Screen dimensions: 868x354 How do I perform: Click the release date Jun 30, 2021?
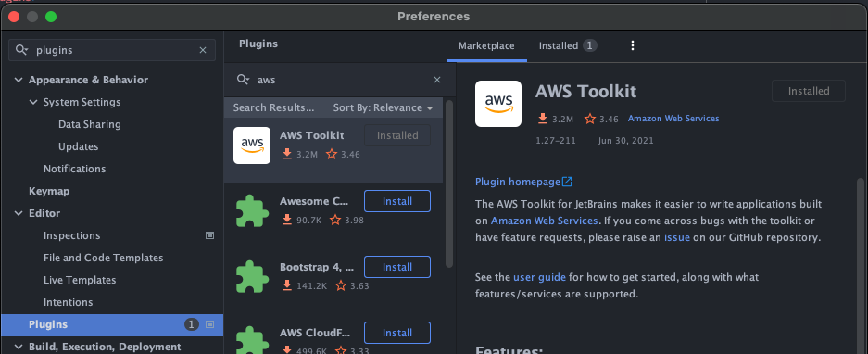click(x=626, y=141)
